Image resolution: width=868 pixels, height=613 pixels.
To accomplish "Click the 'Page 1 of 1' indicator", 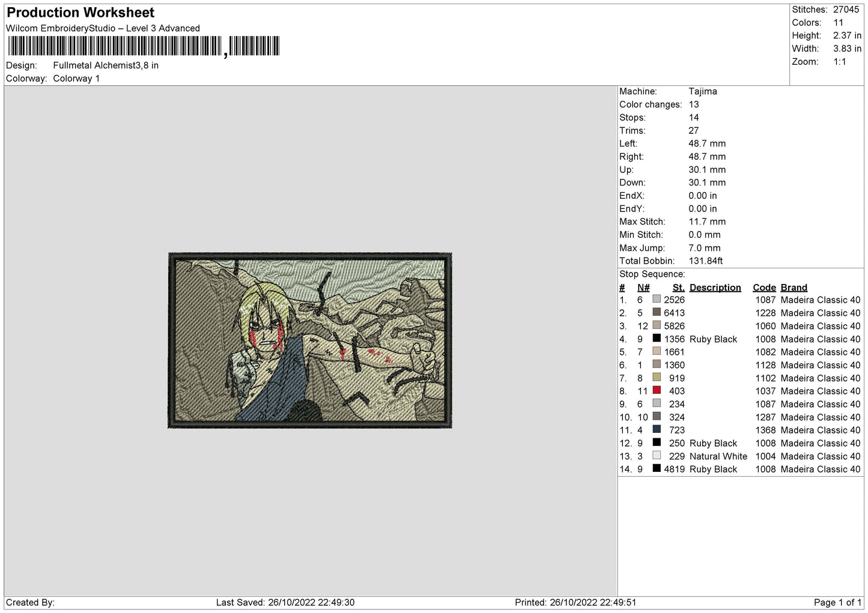I will pyautogui.click(x=837, y=602).
